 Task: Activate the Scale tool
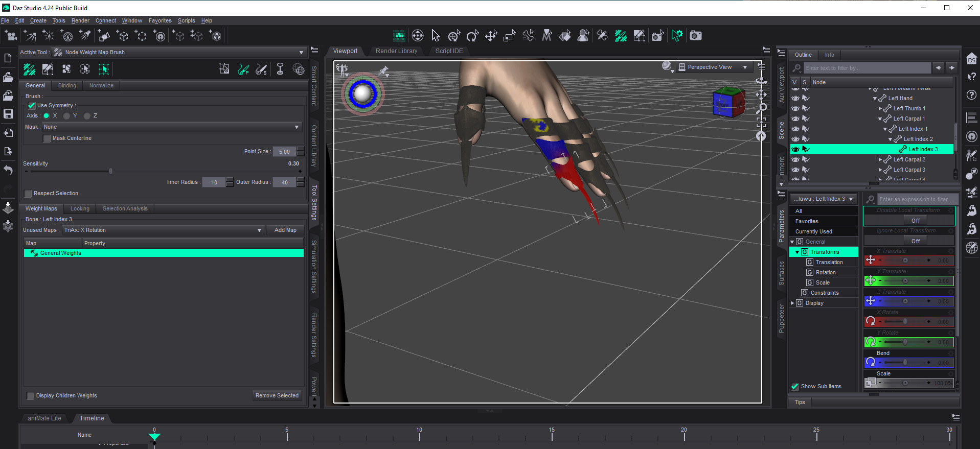tap(509, 36)
